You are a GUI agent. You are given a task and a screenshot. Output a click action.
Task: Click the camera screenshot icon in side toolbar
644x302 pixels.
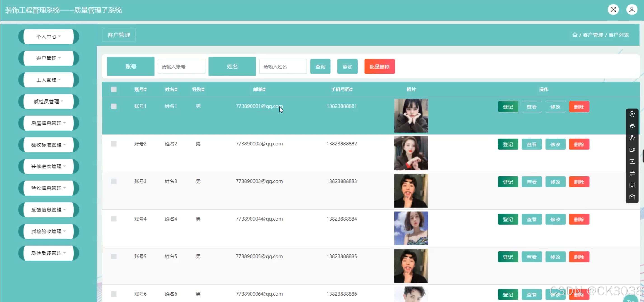click(x=632, y=197)
